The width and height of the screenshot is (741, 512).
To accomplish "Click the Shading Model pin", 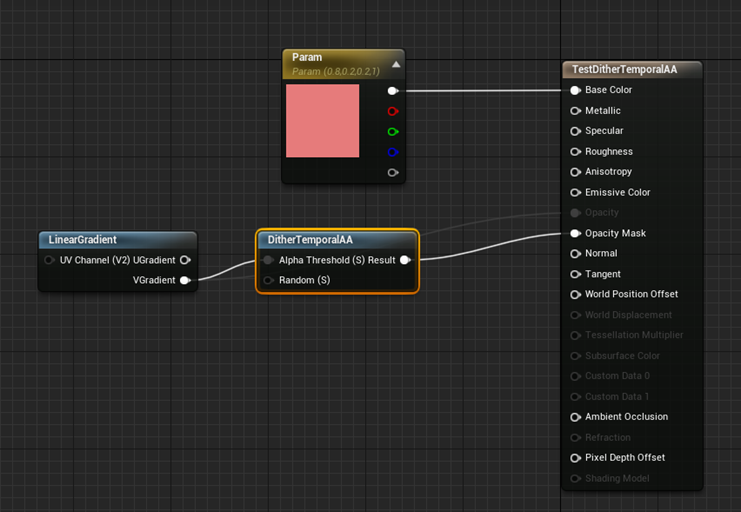I will (575, 478).
